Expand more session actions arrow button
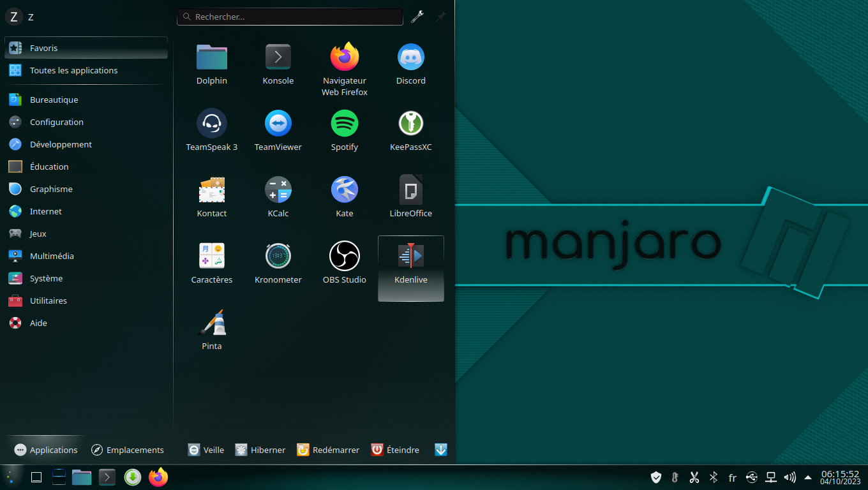Viewport: 868px width, 490px height. pos(440,450)
